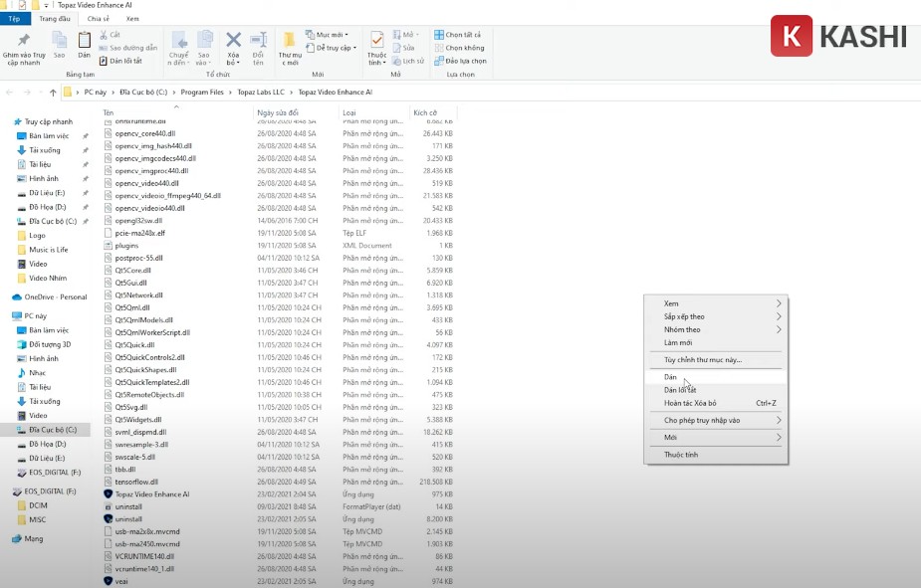Sort files by the Ngày sửa đổi column header

pyautogui.click(x=280, y=112)
